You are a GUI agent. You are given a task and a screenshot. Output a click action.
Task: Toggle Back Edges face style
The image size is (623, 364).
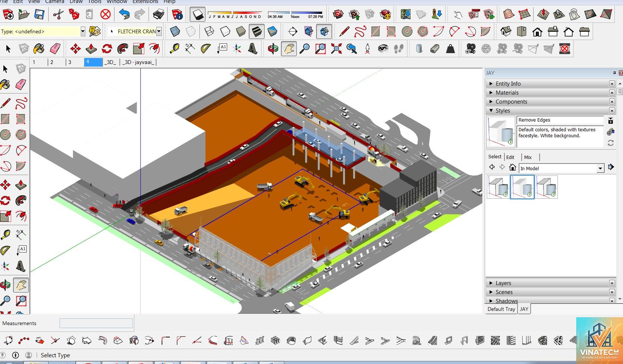[190, 31]
